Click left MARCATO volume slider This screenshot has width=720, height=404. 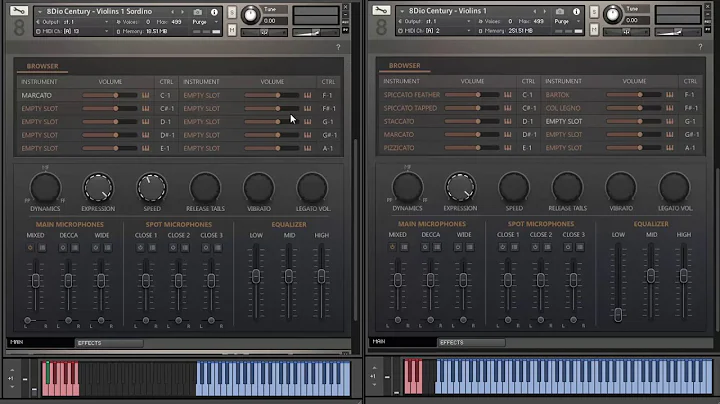(110, 95)
